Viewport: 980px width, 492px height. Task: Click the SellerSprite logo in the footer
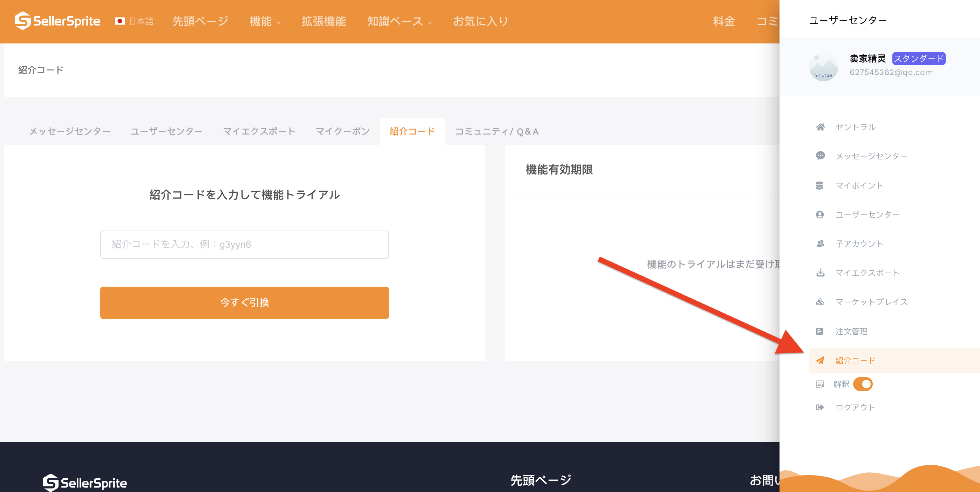point(84,483)
